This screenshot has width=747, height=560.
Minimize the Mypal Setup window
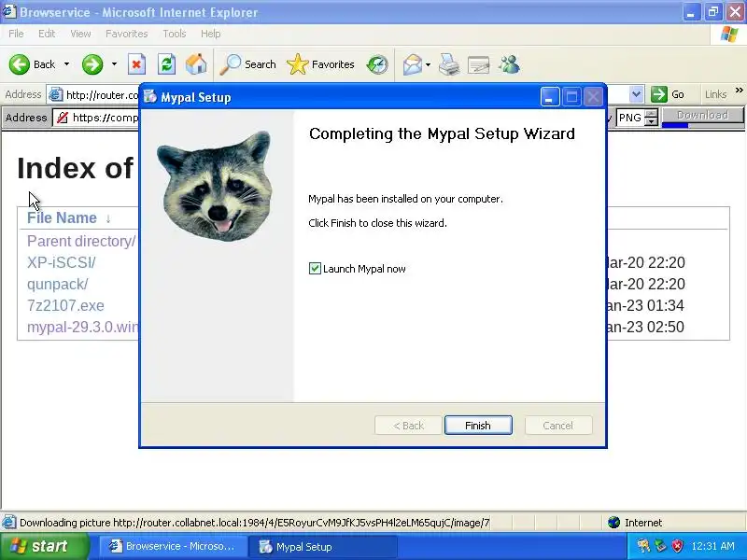550,97
